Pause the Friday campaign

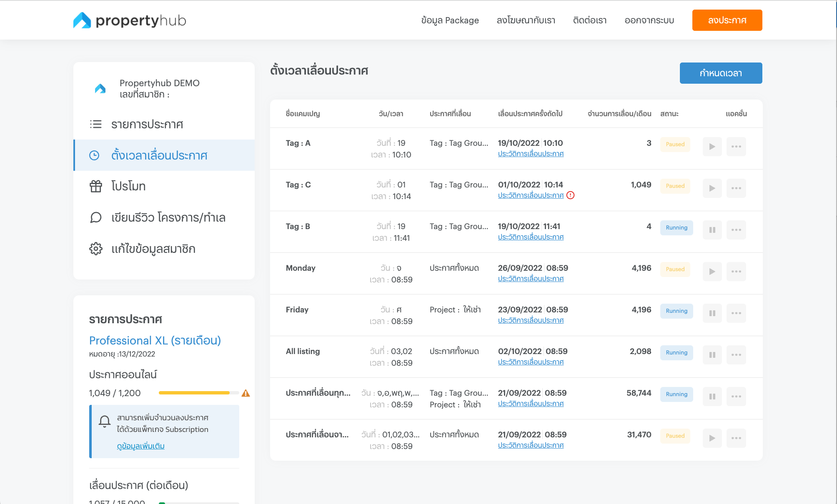click(712, 313)
